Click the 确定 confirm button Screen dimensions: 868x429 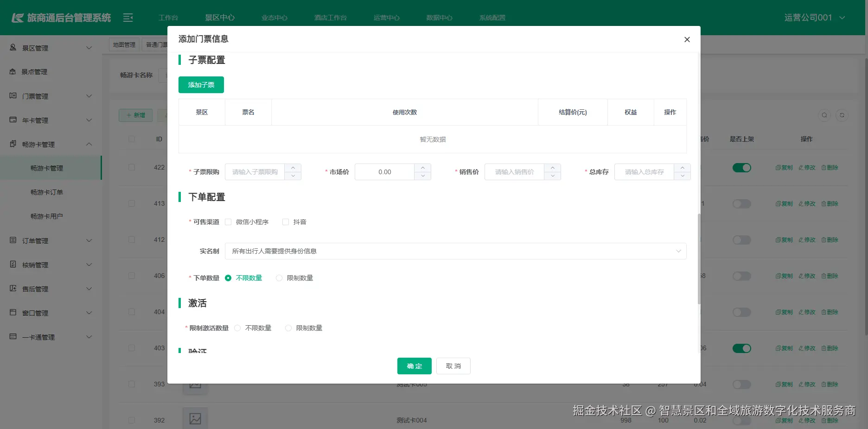(414, 366)
